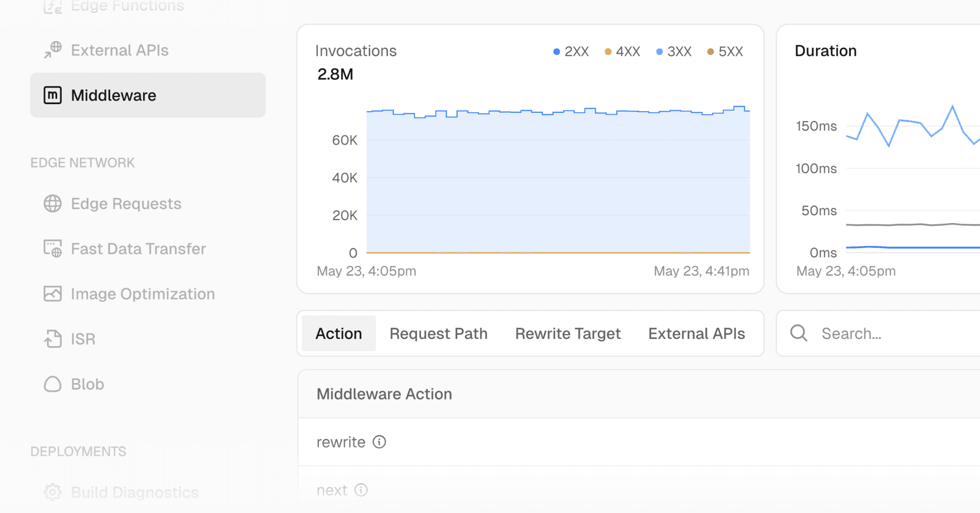Viewport: 980px width, 513px height.
Task: Toggle the 5XX legend color dot
Action: tap(710, 52)
